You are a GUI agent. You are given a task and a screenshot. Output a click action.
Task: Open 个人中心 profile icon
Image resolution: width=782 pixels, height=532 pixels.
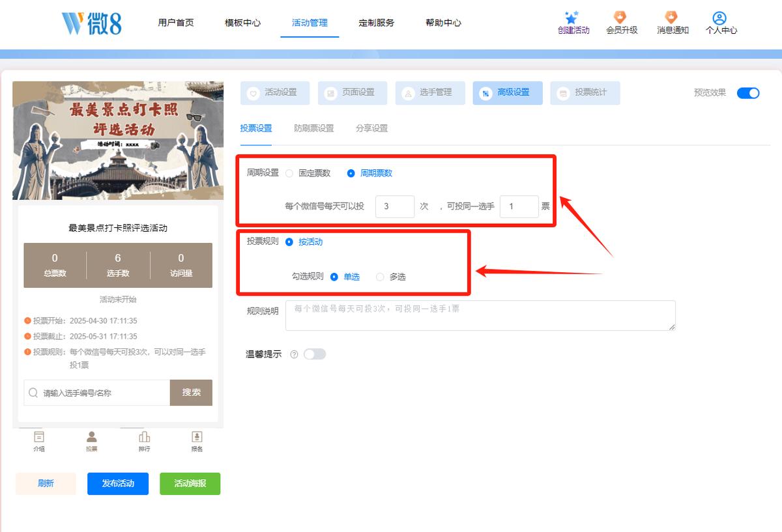(x=719, y=18)
